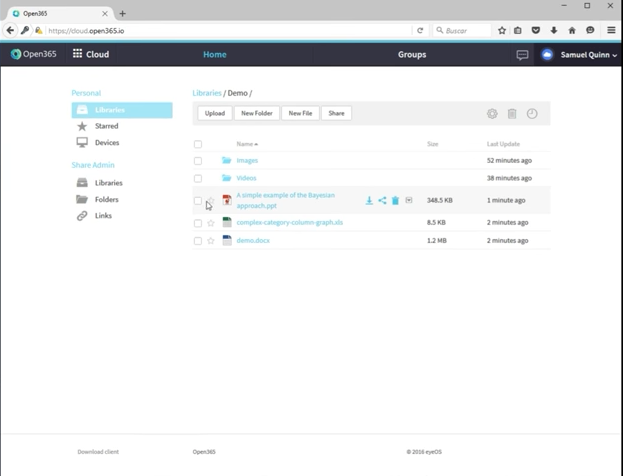This screenshot has height=476, width=623.
Task: Open more-options dropdown for Bayesian approach.ppt
Action: [409, 200]
